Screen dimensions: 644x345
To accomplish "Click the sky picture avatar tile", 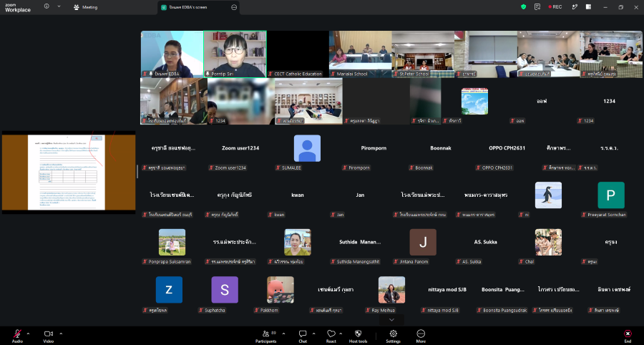I will (x=474, y=101).
